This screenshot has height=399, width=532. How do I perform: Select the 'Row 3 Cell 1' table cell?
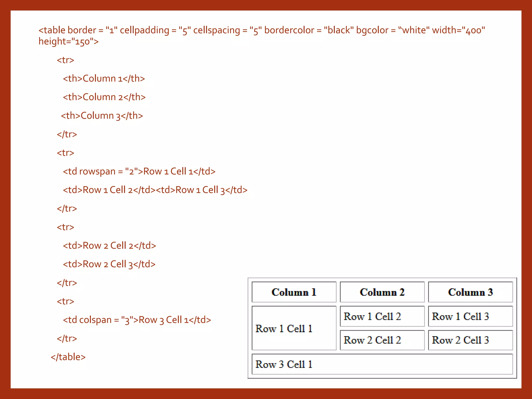pyautogui.click(x=382, y=364)
